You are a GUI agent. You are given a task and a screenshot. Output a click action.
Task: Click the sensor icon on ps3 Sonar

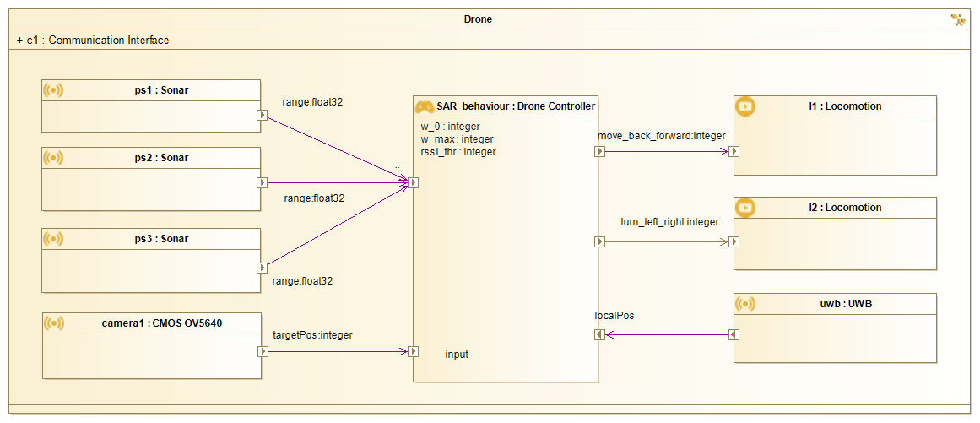click(x=53, y=239)
